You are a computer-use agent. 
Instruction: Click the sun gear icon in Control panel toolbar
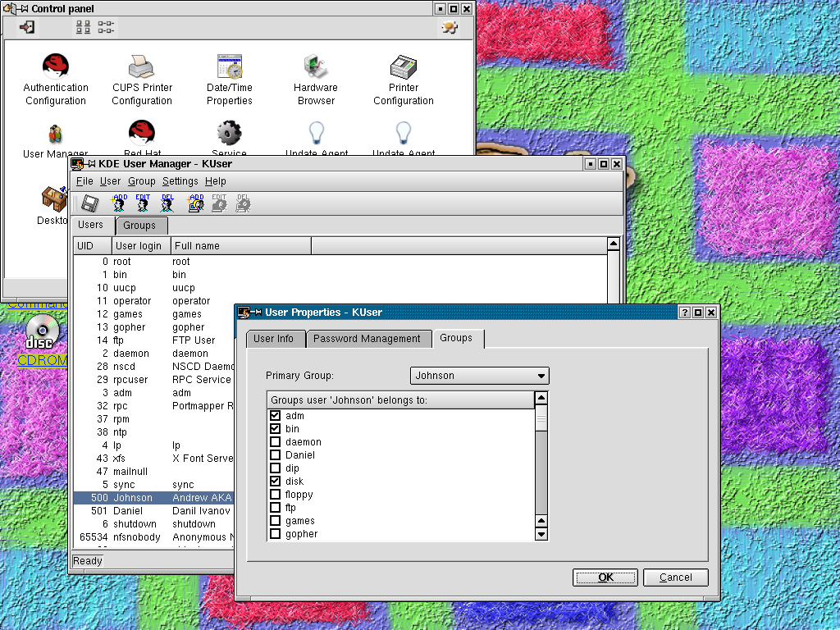pos(450,27)
